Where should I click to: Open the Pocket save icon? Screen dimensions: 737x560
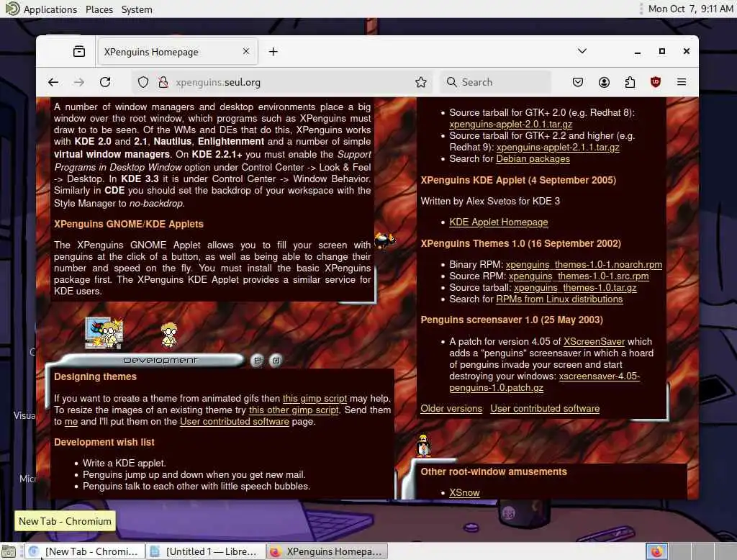click(x=578, y=82)
